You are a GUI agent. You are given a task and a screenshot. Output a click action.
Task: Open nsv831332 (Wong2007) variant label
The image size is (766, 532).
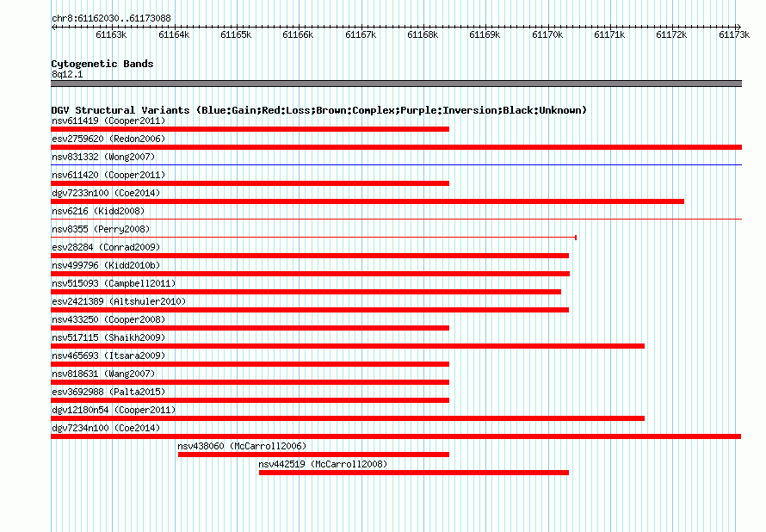click(x=103, y=157)
